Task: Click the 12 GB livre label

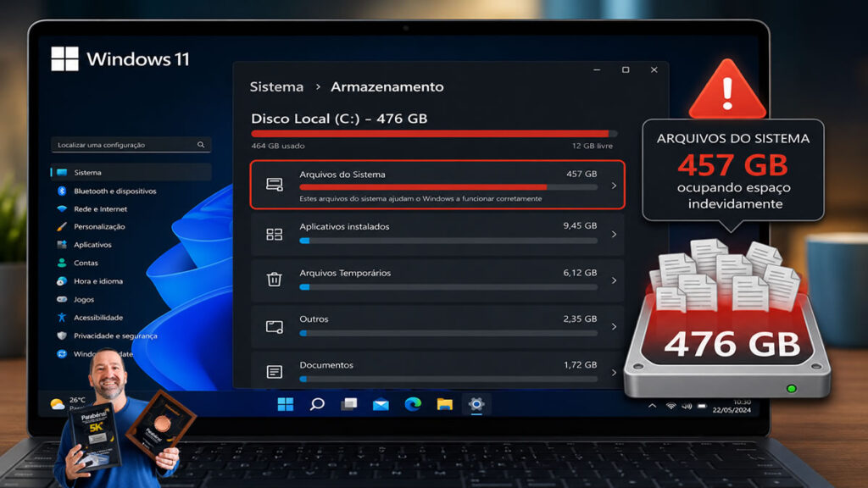Action: click(593, 146)
